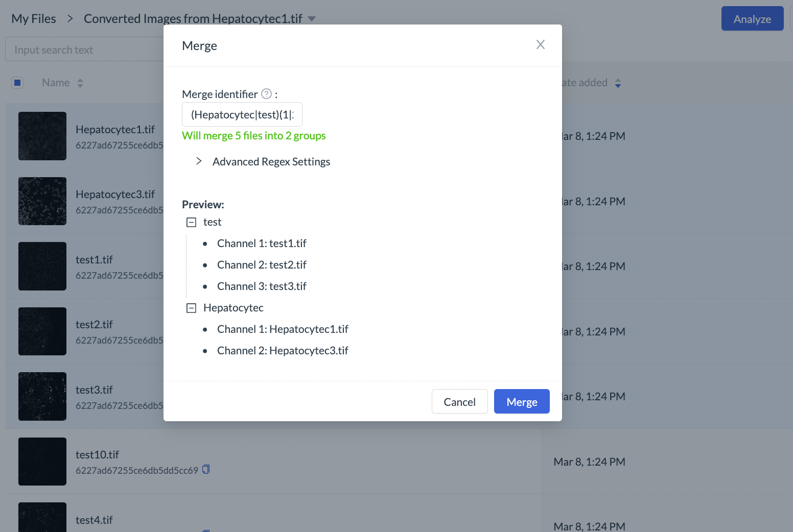The image size is (793, 532).
Task: Open the folder name dropdown caret
Action: click(312, 19)
